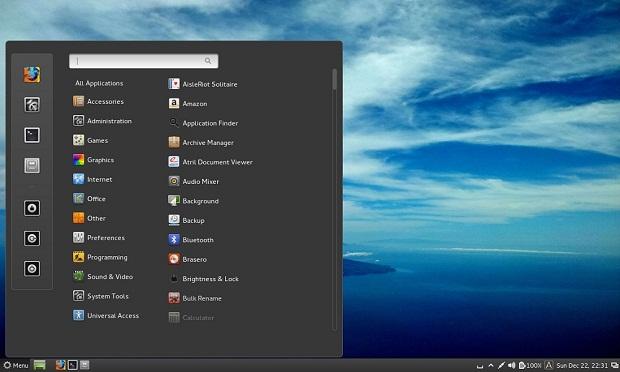Select the Other category
The height and width of the screenshot is (372, 620).
point(89,218)
